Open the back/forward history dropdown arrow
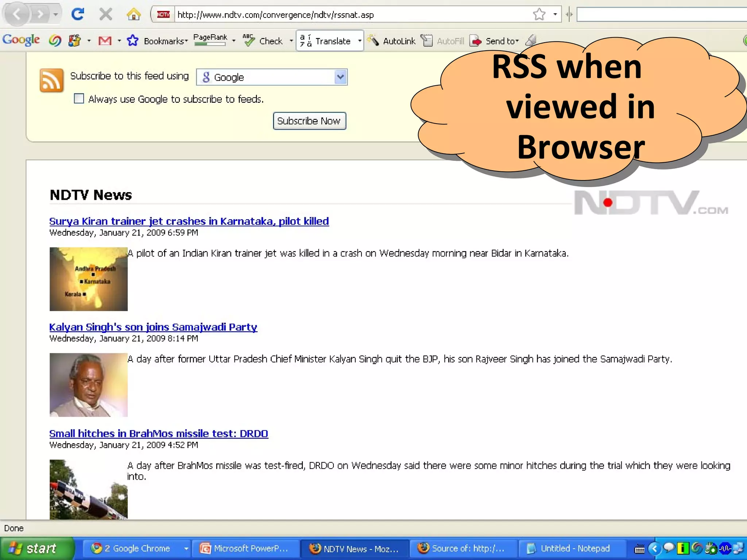747x560 pixels. [55, 15]
